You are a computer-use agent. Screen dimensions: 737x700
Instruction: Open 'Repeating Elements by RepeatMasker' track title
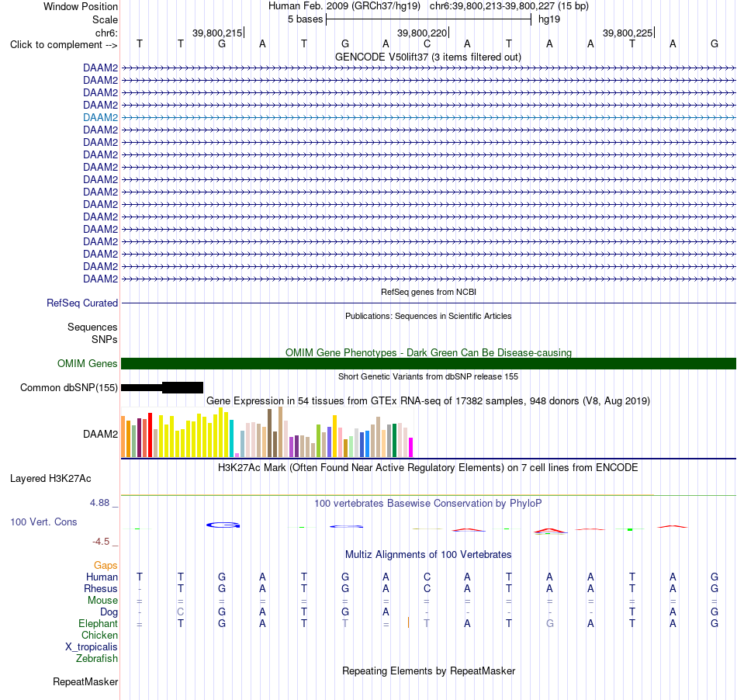[x=428, y=671]
